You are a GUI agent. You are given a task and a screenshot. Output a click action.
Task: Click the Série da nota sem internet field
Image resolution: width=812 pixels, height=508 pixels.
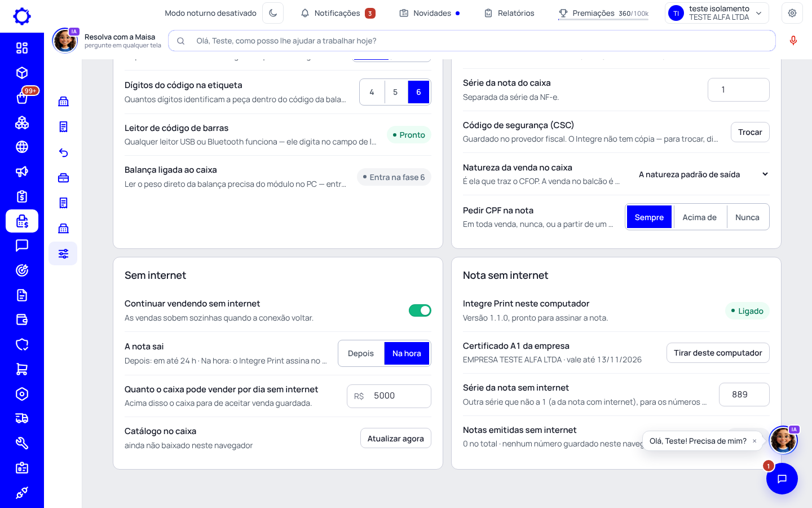(744, 395)
